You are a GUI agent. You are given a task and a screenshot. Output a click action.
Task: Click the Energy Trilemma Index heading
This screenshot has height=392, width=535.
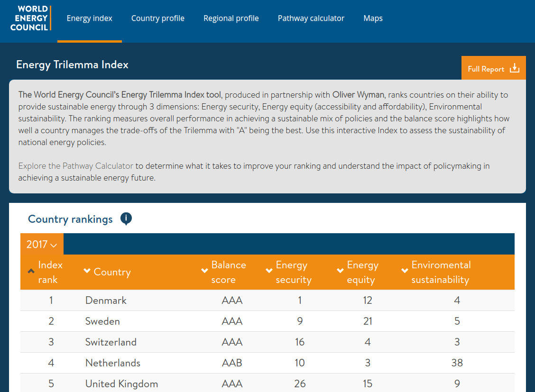[73, 65]
